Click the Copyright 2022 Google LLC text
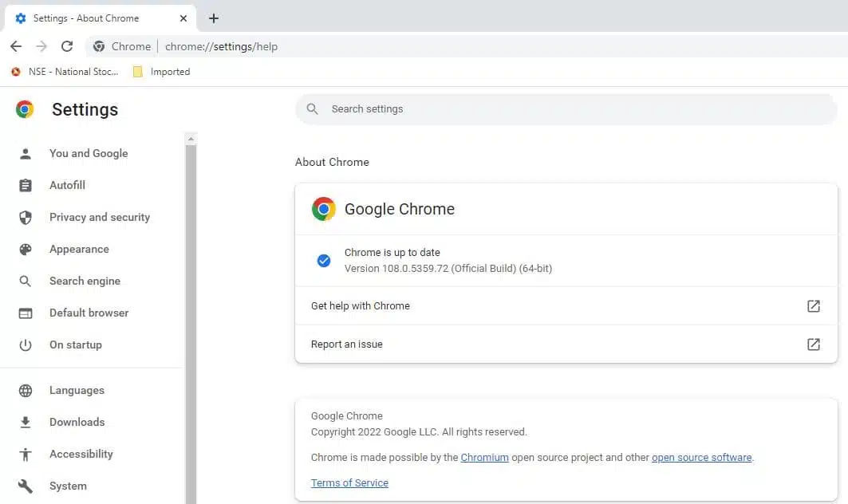This screenshot has height=504, width=848. point(419,432)
